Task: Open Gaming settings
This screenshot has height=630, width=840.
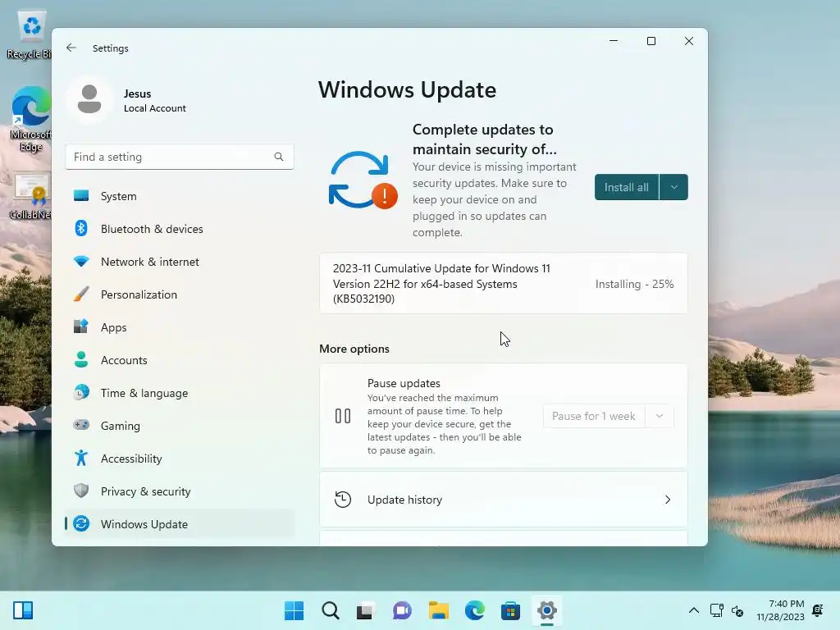Action: tap(179, 426)
